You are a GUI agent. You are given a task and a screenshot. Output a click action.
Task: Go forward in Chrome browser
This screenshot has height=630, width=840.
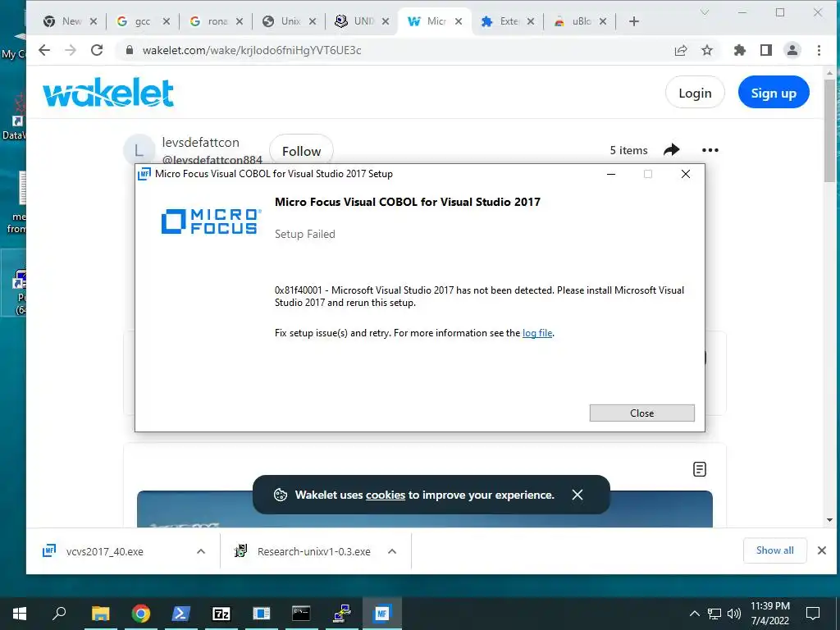coord(71,50)
